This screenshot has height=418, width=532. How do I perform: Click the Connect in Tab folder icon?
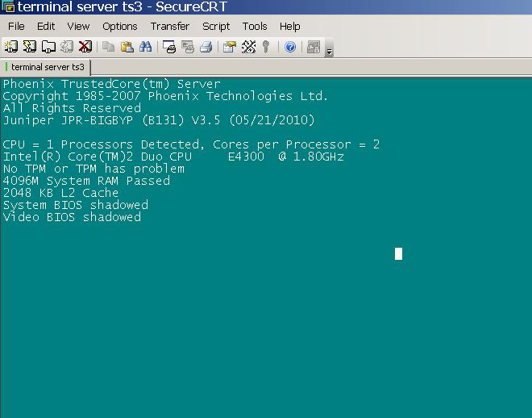pos(48,47)
